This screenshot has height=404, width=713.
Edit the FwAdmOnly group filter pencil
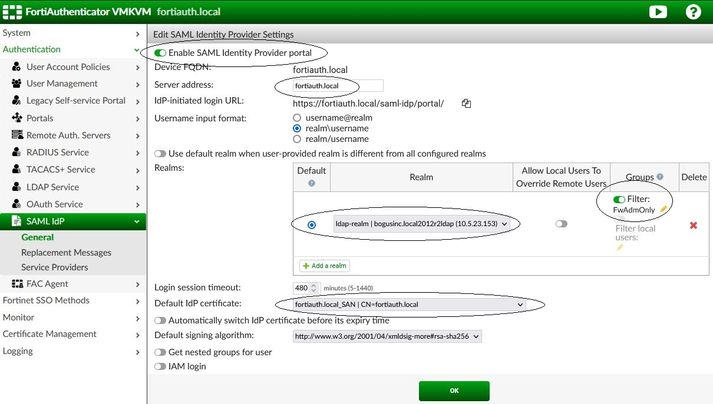(x=663, y=209)
